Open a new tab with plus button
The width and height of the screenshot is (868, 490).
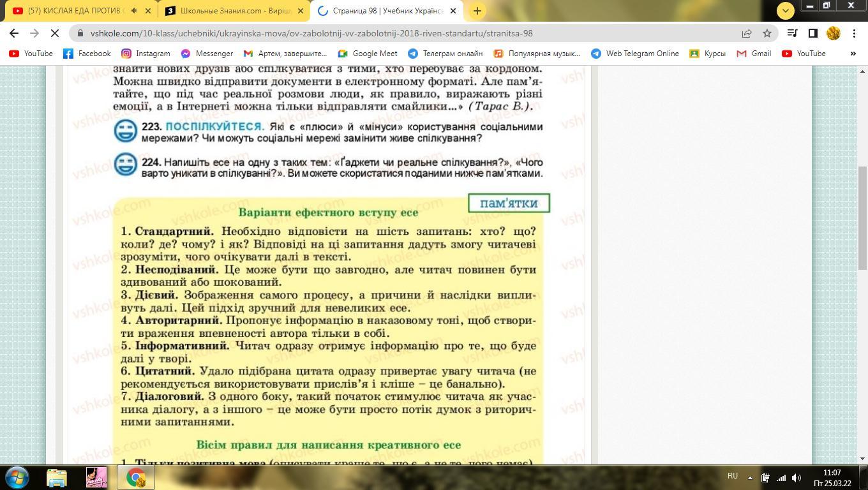tap(477, 10)
